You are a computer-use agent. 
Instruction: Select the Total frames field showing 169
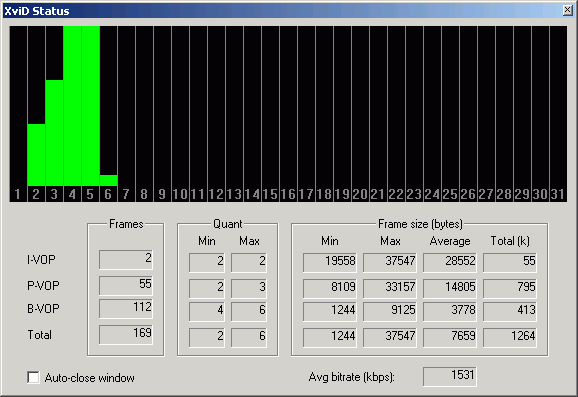(x=126, y=335)
